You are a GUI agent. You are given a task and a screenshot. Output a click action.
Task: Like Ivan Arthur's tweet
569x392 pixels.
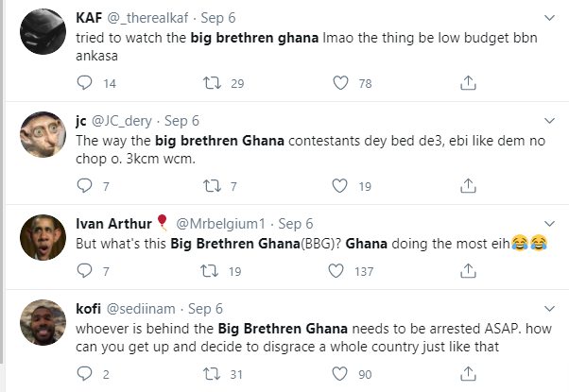point(340,271)
